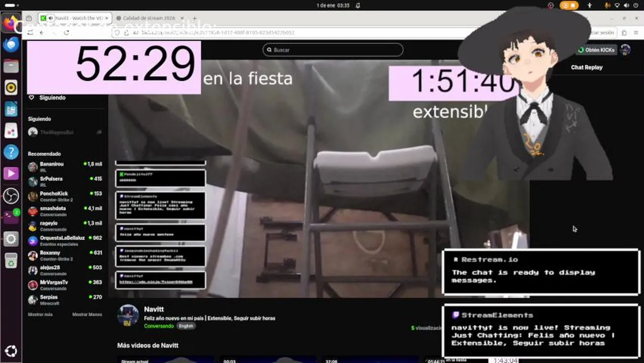Open the Files manager dock icon

[11, 66]
